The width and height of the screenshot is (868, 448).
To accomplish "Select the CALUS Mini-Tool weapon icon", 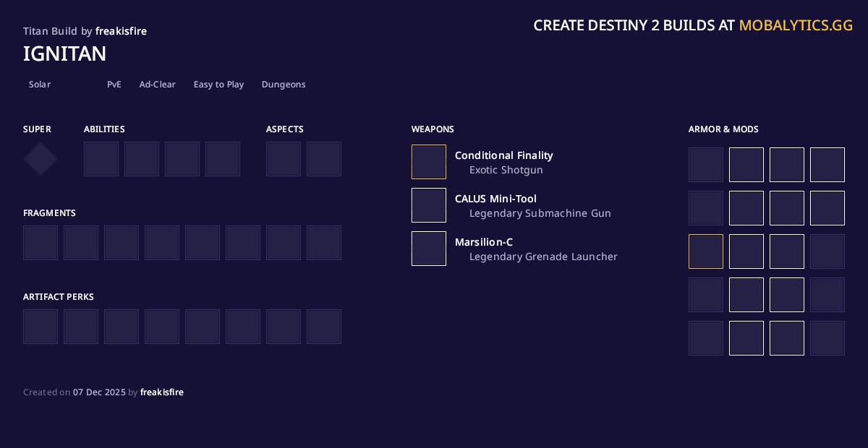I will click(x=429, y=205).
